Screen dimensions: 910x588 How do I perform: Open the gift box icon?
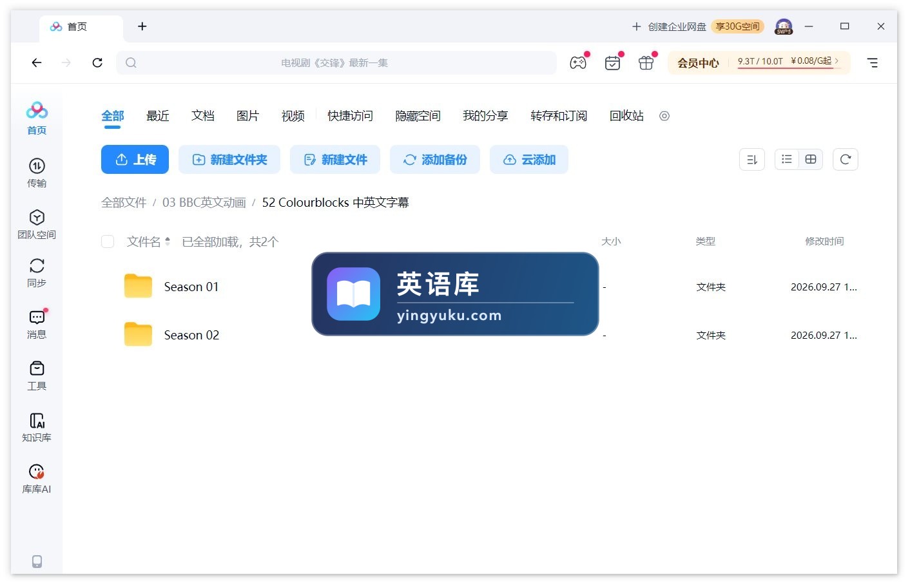(646, 62)
